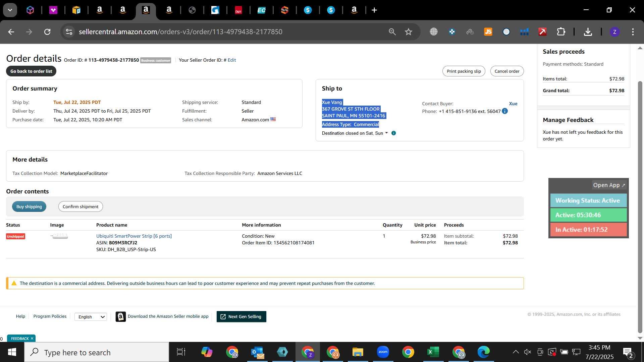Show hidden system tray icons

[x=516, y=352]
